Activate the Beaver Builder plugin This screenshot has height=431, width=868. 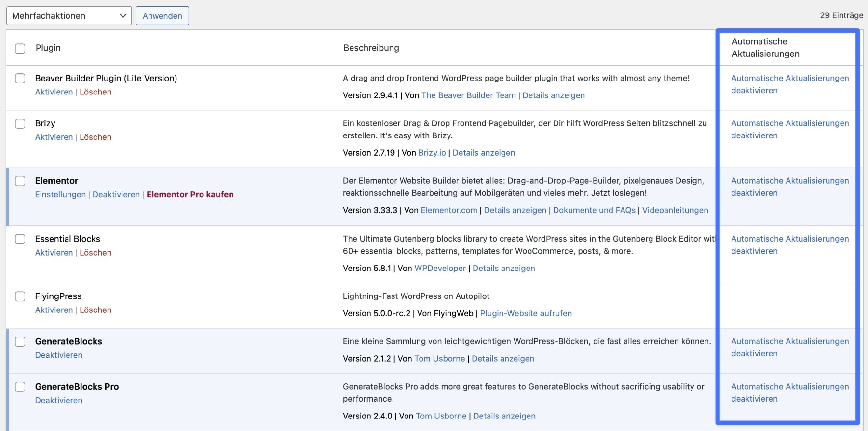click(x=54, y=92)
